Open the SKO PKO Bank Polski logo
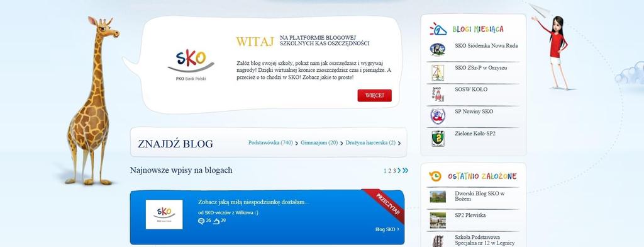The height and width of the screenshot is (247, 644). [191, 65]
